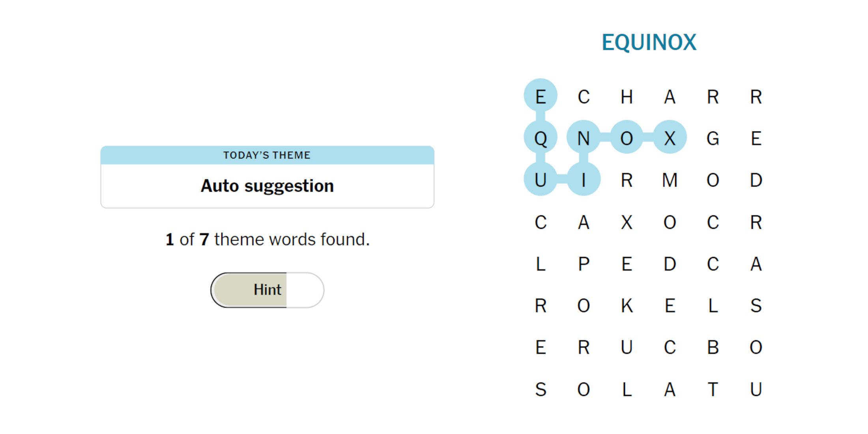Screen dimensions: 868x434
Task: Click the EQUINOX word title
Action: (x=649, y=42)
